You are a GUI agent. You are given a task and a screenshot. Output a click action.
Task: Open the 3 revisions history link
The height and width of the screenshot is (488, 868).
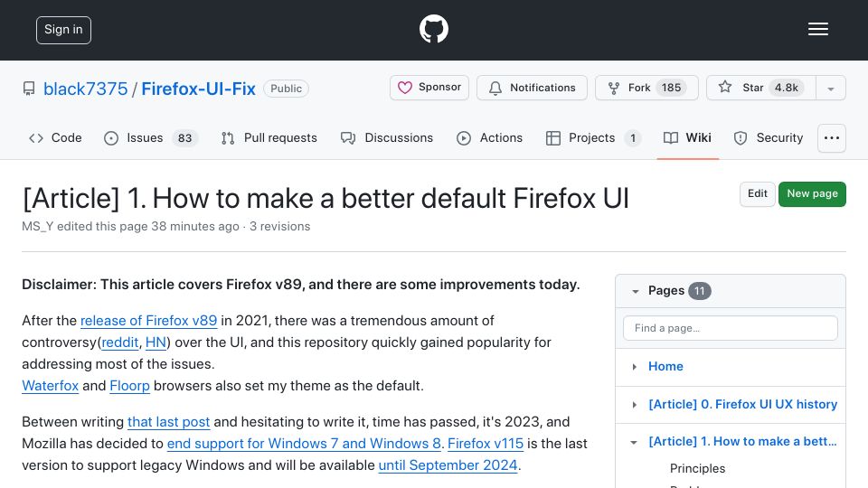coord(279,226)
